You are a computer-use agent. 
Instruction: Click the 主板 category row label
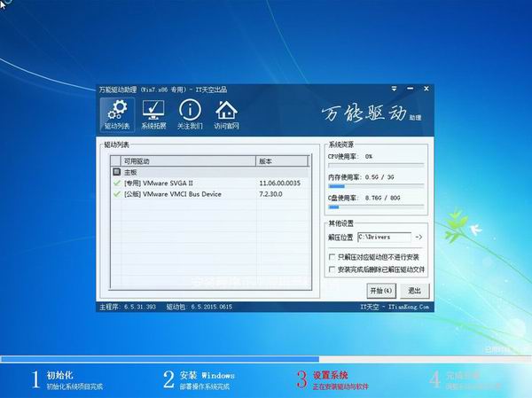tap(130, 172)
